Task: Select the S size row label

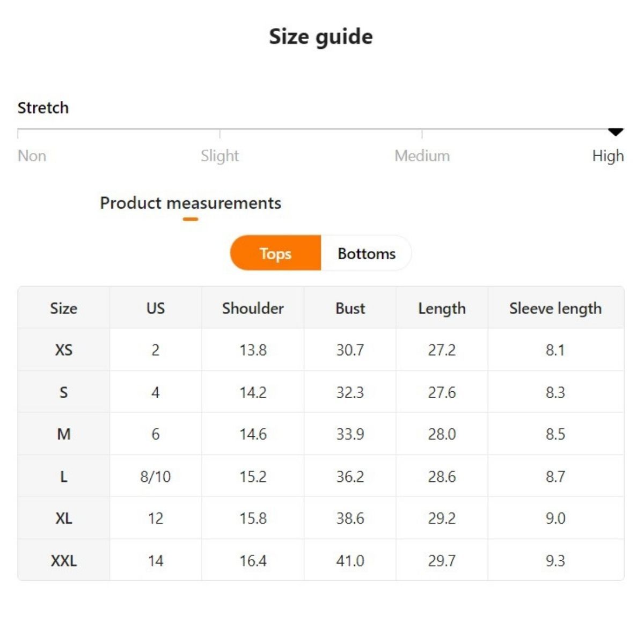Action: point(63,392)
